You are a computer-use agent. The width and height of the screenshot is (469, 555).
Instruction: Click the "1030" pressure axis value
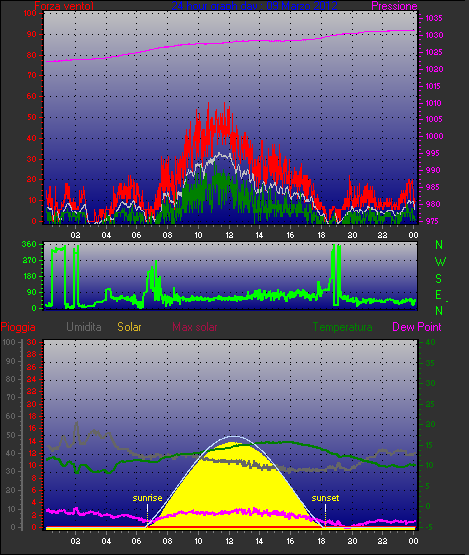[434, 35]
